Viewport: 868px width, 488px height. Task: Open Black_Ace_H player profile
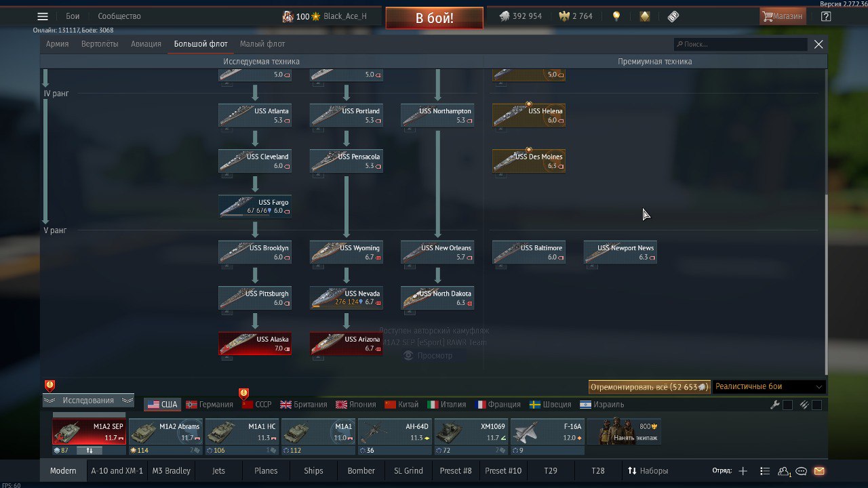[345, 16]
